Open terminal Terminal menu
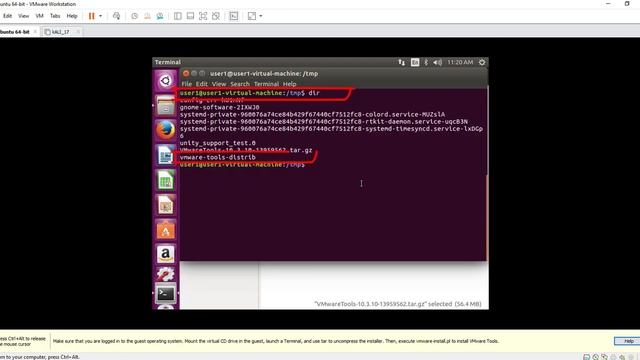 tap(267, 84)
